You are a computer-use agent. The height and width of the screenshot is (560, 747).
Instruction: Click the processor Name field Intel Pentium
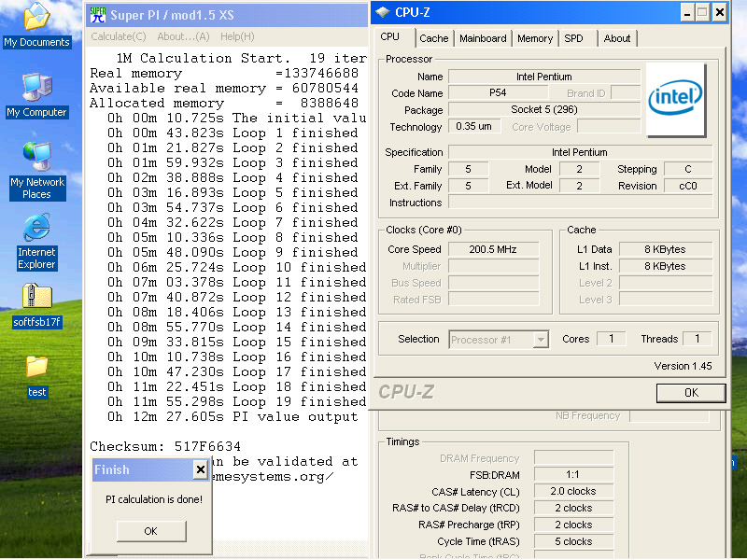544,77
